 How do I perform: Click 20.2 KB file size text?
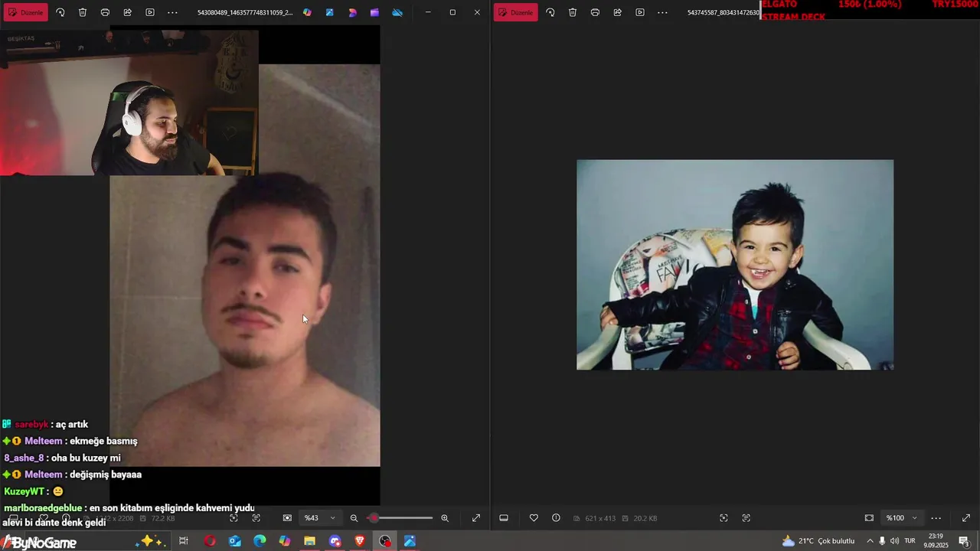645,518
